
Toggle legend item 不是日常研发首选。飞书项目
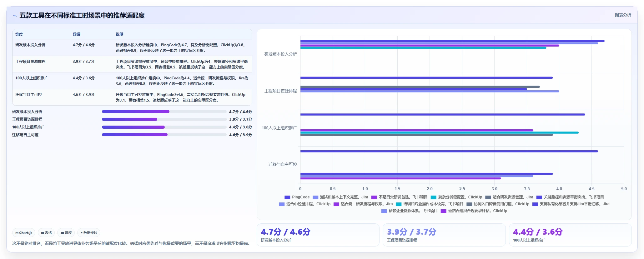(x=399, y=197)
